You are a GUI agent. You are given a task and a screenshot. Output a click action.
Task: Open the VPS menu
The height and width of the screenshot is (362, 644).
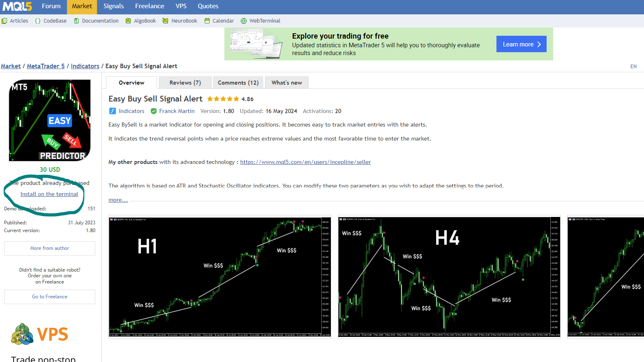[181, 6]
